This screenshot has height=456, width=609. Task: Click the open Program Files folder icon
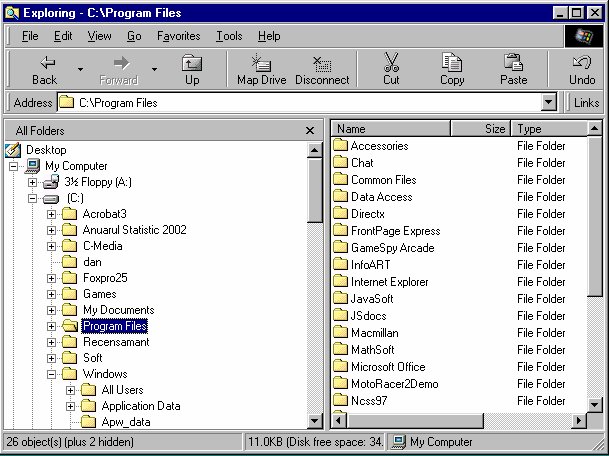pos(70,326)
